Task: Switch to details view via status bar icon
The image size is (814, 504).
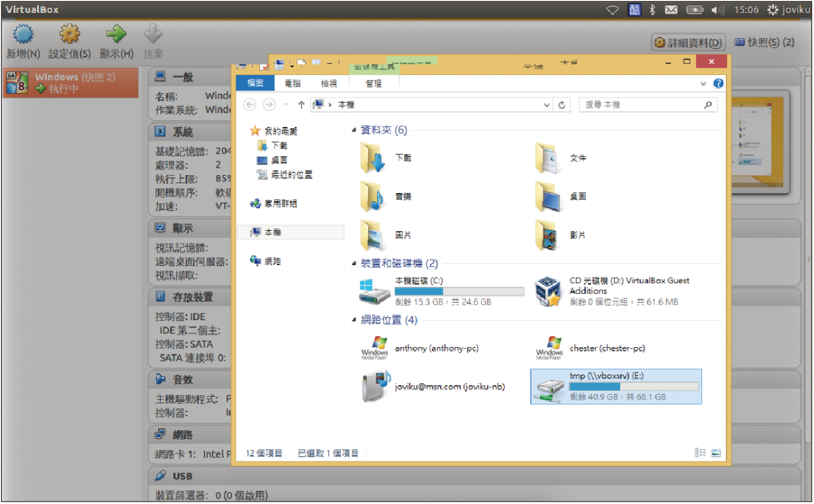Action: tap(700, 453)
